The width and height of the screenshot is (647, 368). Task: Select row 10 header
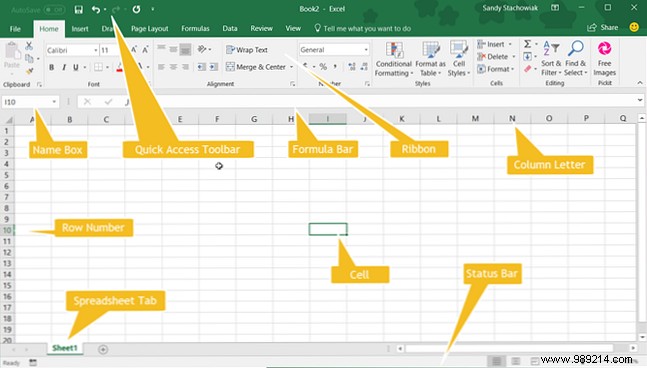pos(7,230)
